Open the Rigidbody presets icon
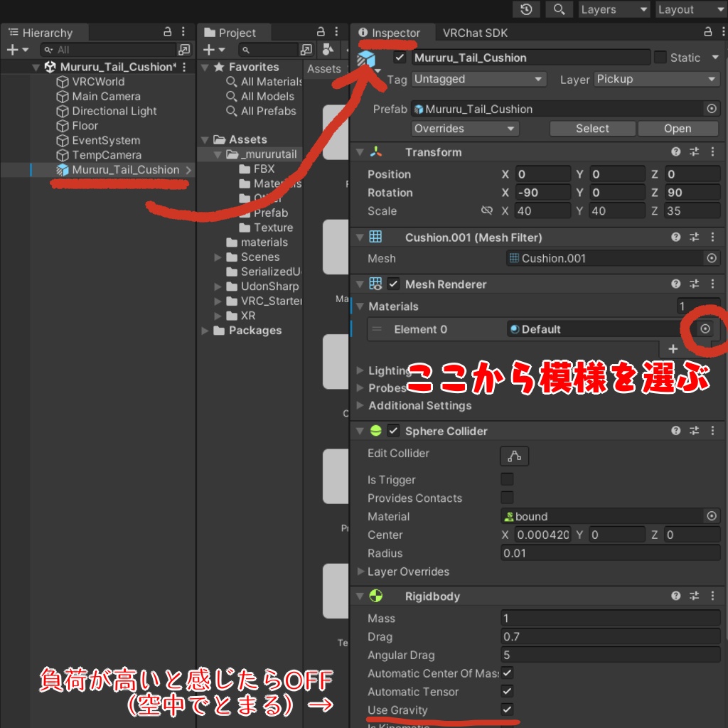This screenshot has height=728, width=728. coord(694,596)
